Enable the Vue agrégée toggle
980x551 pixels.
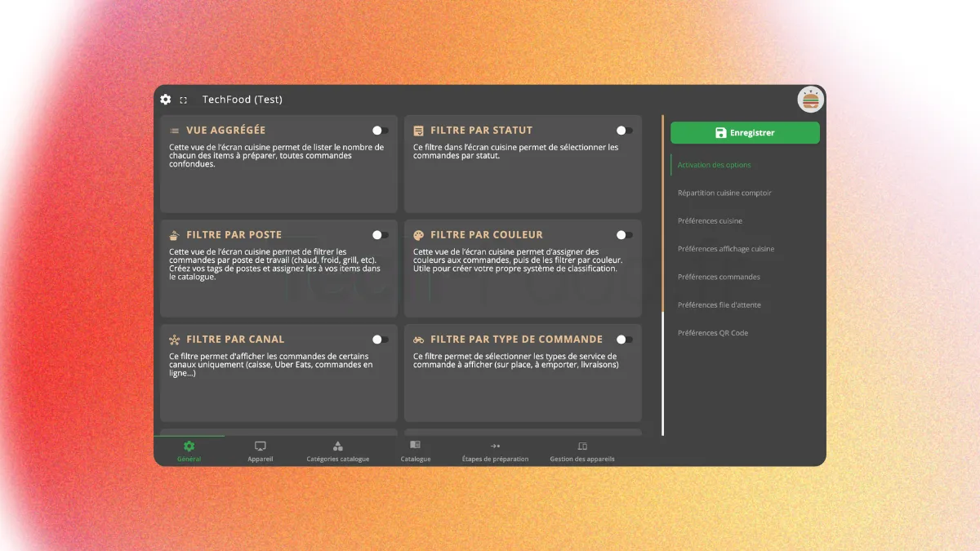click(x=380, y=131)
